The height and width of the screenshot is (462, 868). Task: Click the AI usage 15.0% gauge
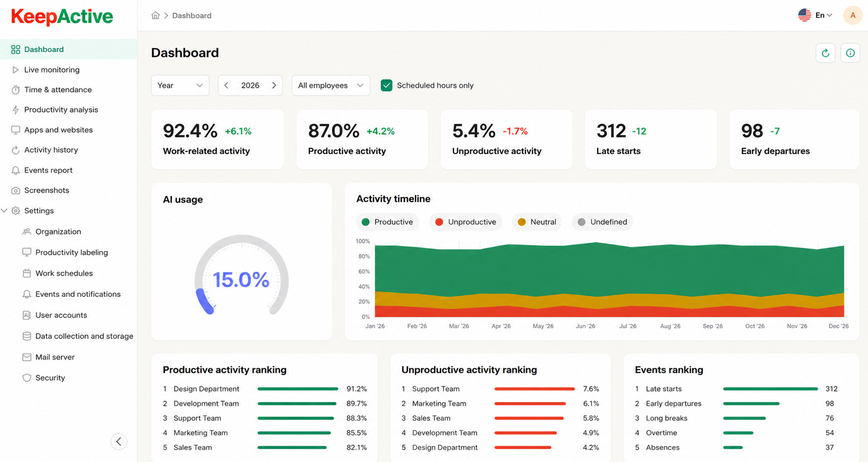coord(242,275)
